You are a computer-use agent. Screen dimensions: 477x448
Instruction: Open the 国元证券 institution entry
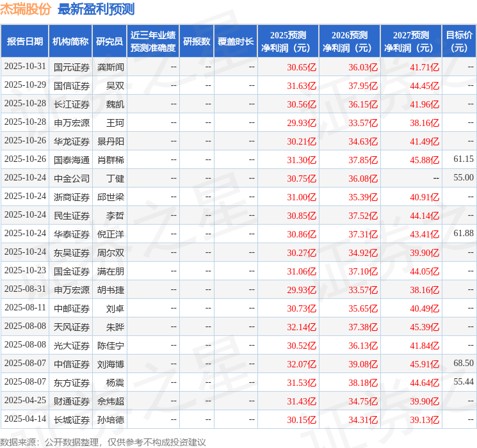(x=72, y=67)
